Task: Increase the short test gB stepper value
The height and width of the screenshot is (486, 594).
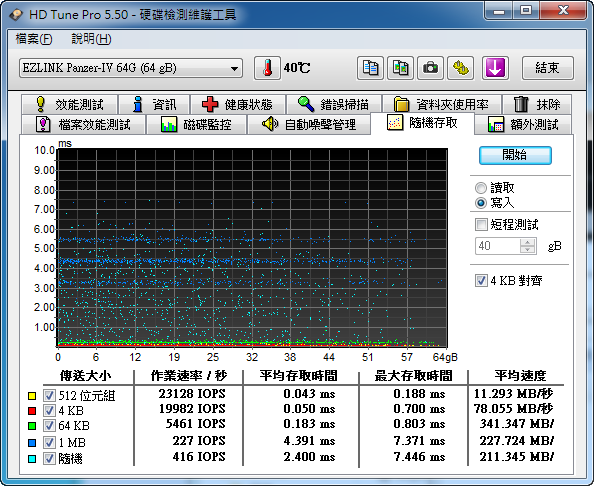Action: coord(527,242)
